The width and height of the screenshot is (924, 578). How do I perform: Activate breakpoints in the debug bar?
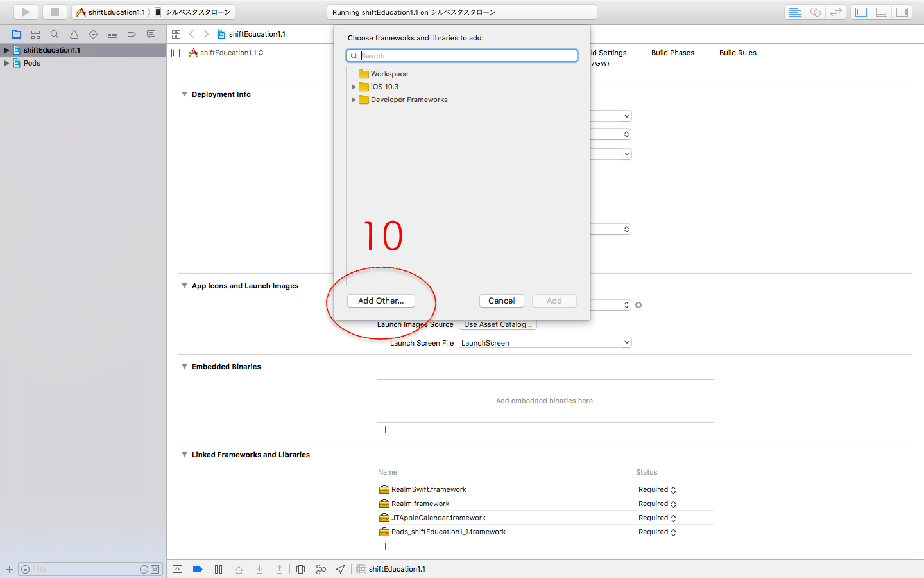pos(198,569)
